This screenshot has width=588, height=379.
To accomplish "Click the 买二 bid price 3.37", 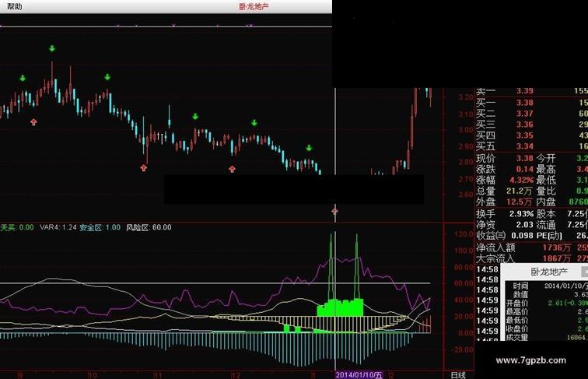I will (x=525, y=114).
